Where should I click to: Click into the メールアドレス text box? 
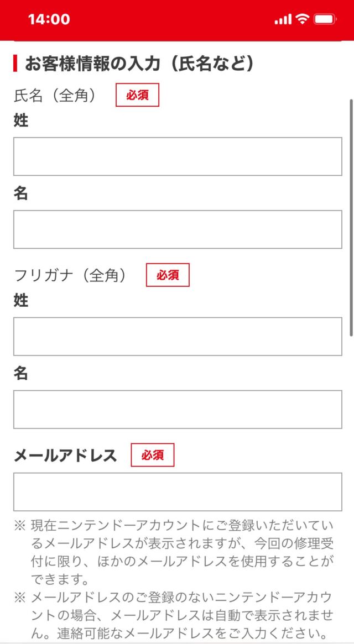tap(178, 492)
